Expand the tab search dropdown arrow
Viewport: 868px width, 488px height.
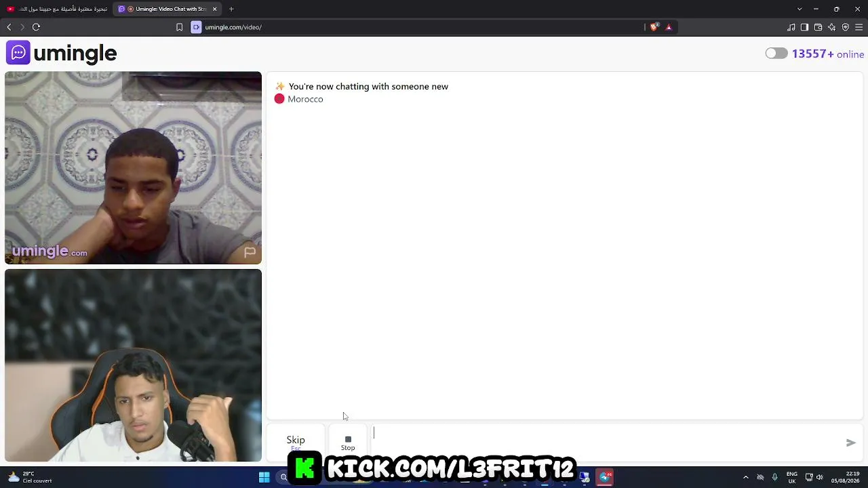[x=800, y=9]
